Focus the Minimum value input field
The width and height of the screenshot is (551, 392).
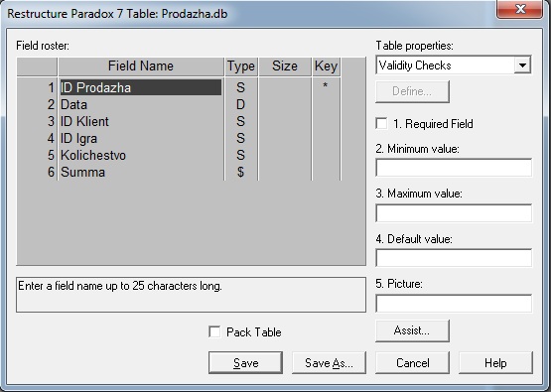click(x=454, y=167)
